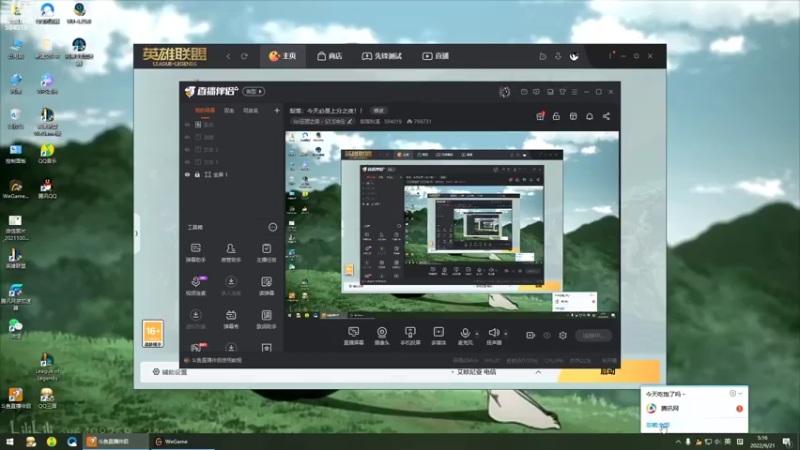Screen dimensions: 800x450
Task: Expand the speaker device dropdown arrow
Action: tap(506, 334)
